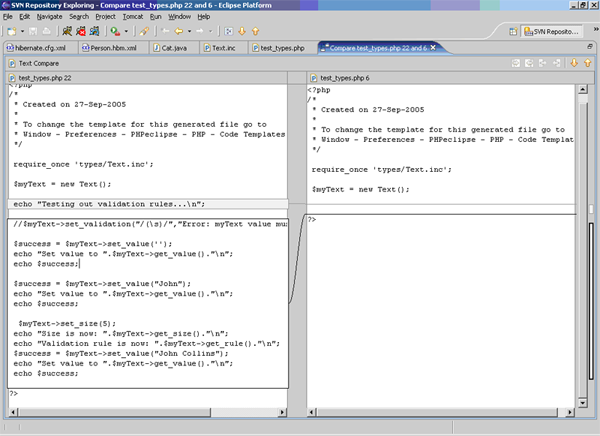Click compare pane Next Difference arrow

pos(574,63)
